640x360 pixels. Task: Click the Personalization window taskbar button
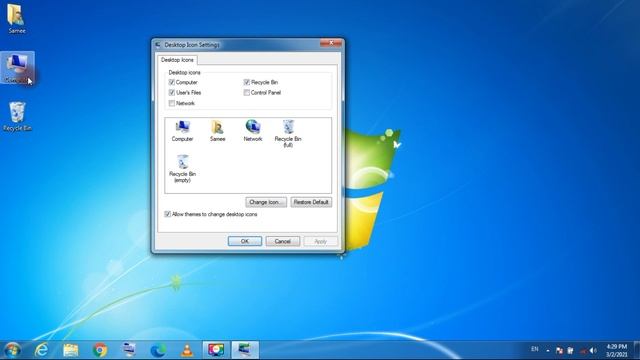(x=245, y=350)
